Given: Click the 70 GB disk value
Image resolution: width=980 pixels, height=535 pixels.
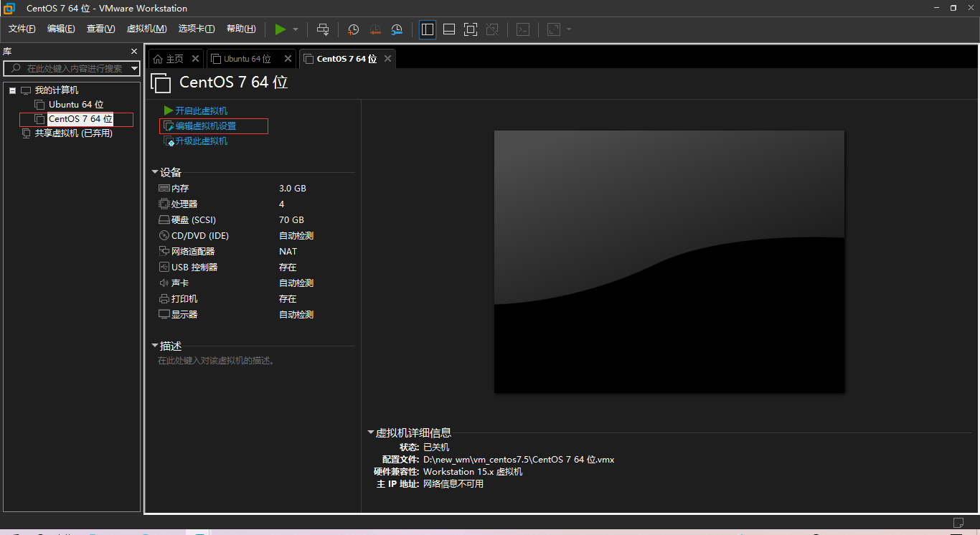Looking at the screenshot, I should pos(291,220).
